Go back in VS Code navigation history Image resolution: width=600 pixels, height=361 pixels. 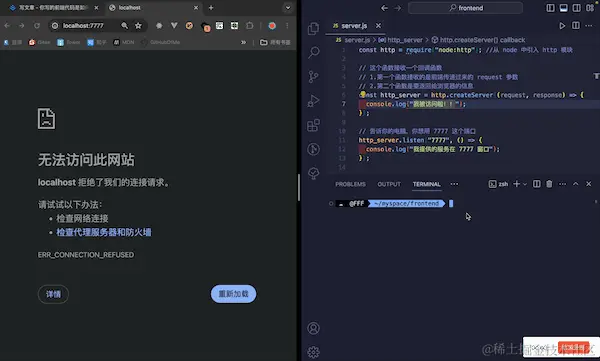point(384,8)
